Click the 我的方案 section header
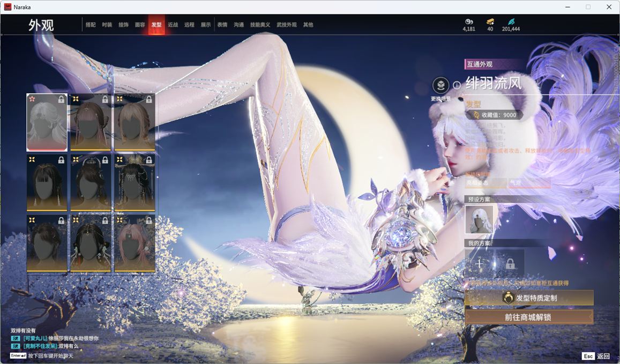 click(479, 243)
